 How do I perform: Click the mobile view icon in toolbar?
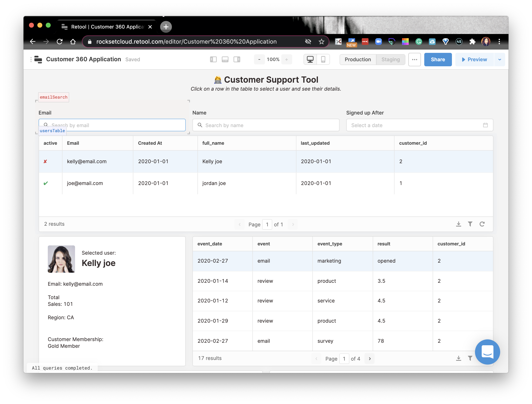coord(323,59)
